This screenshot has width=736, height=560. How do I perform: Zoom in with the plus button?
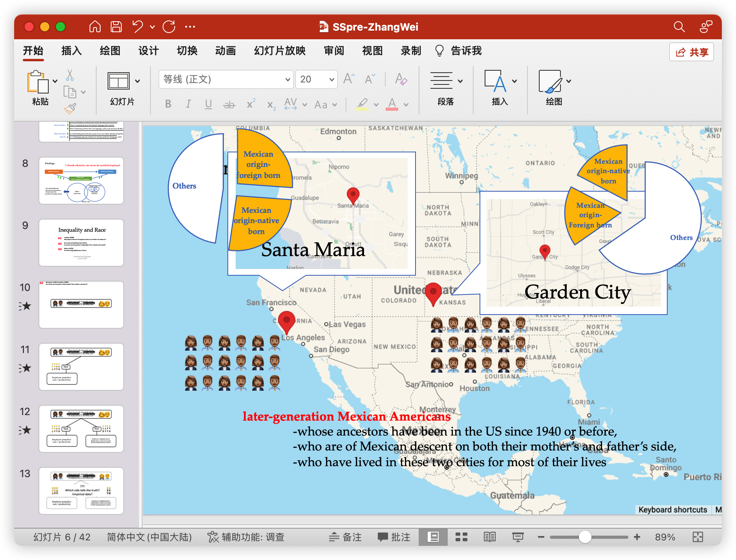tap(637, 537)
